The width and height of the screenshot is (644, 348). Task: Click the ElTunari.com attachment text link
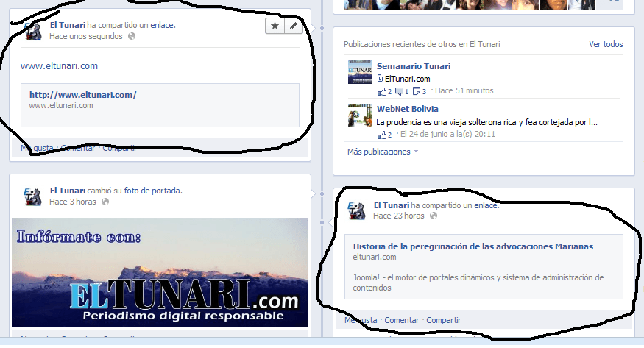[x=408, y=79]
